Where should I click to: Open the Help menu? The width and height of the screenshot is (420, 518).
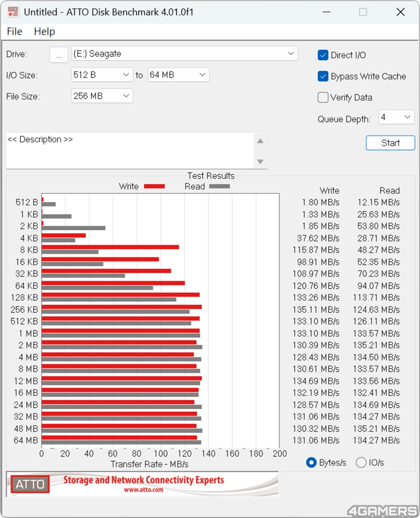[44, 31]
